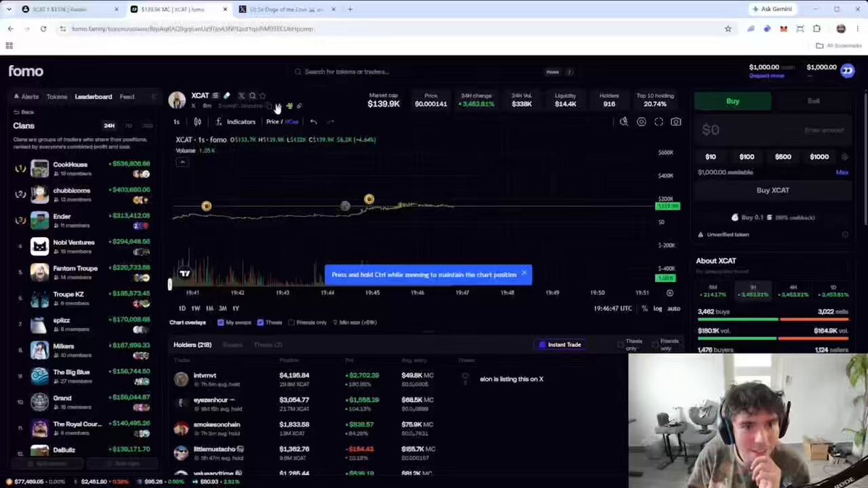Toggle fullscreen chart mode icon
Image resolution: width=868 pixels, height=488 pixels.
click(x=658, y=121)
